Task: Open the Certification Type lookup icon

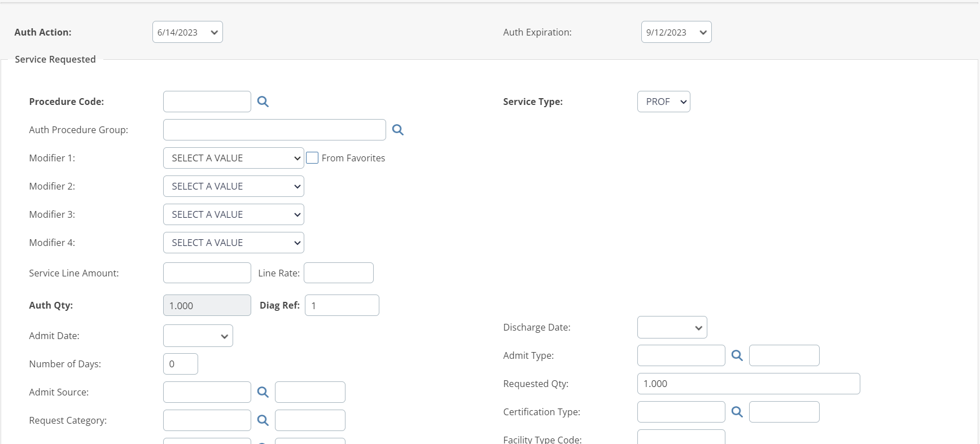Action: tap(737, 412)
